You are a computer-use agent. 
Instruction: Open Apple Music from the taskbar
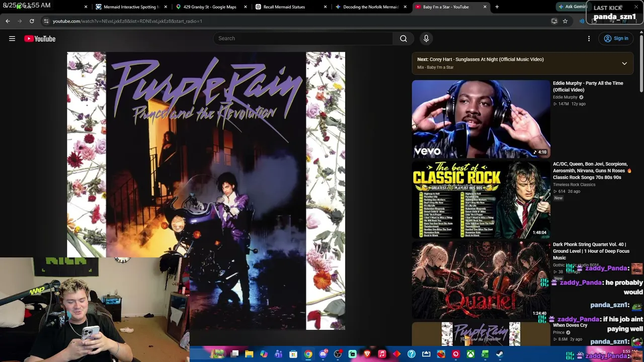click(x=382, y=354)
